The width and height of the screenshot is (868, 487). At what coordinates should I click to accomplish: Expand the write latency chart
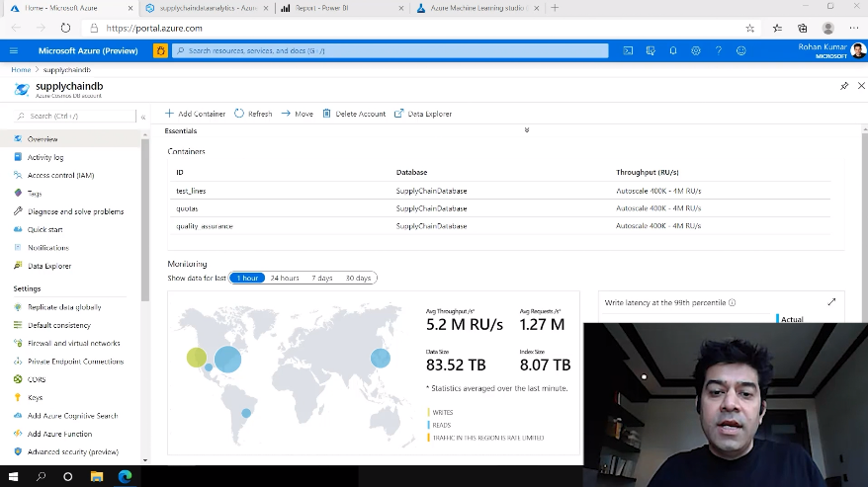point(831,302)
